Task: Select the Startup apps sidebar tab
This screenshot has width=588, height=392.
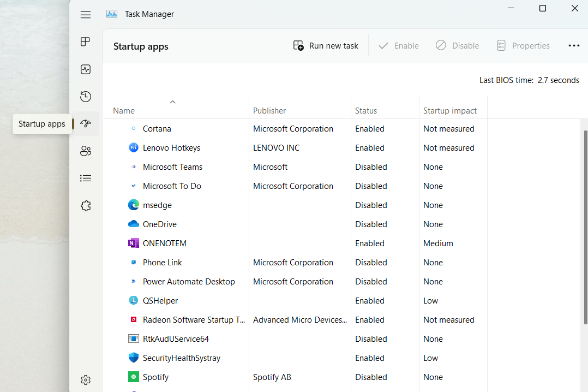Action: point(86,124)
